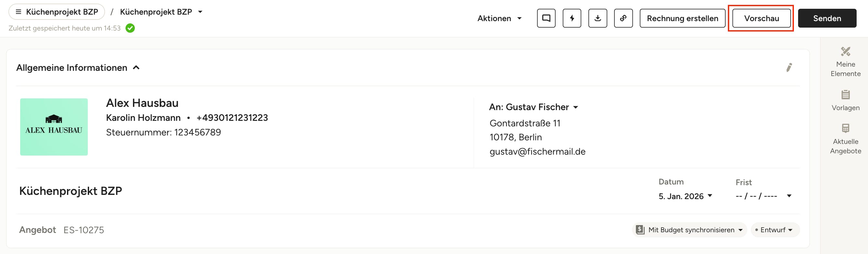The width and height of the screenshot is (868, 254).
Task: Click the Alex Hausbau logo thumbnail
Action: pyautogui.click(x=54, y=127)
